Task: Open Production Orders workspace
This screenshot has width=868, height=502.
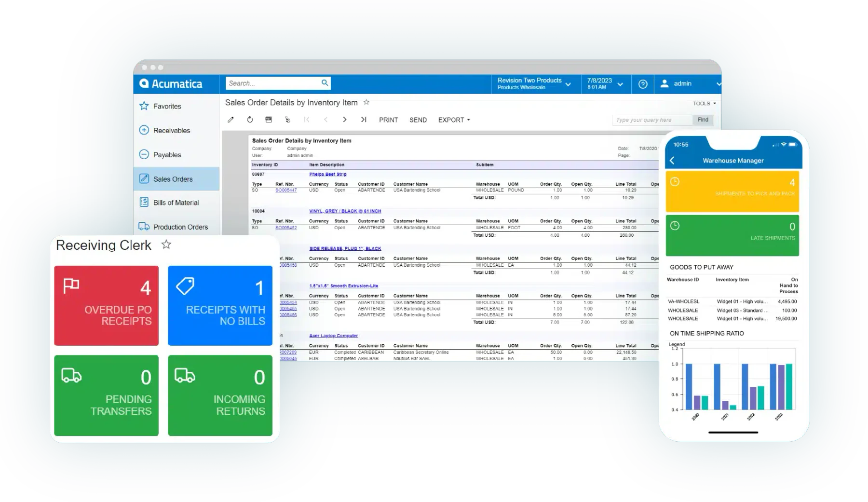Action: (x=176, y=227)
